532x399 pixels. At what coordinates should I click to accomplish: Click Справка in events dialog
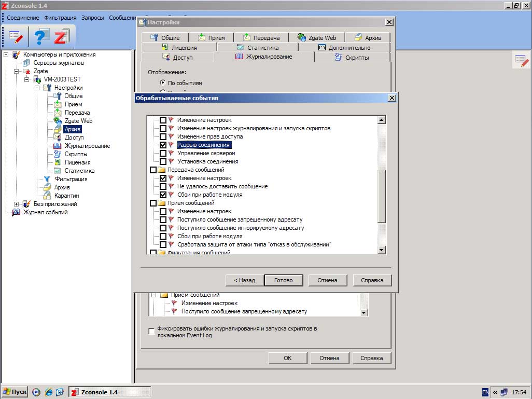(372, 280)
